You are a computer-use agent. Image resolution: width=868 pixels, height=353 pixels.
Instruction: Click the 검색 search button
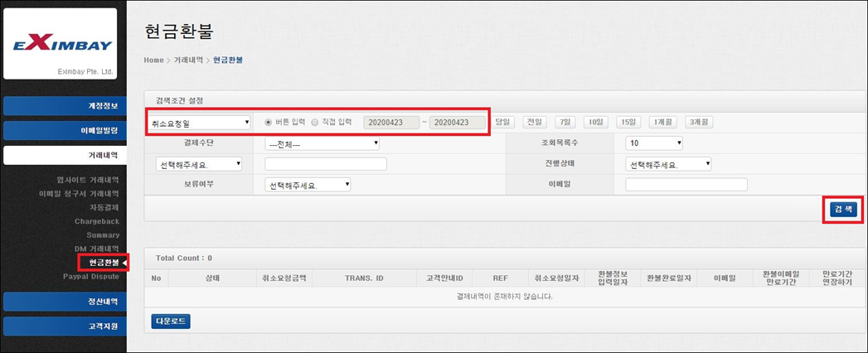[843, 209]
